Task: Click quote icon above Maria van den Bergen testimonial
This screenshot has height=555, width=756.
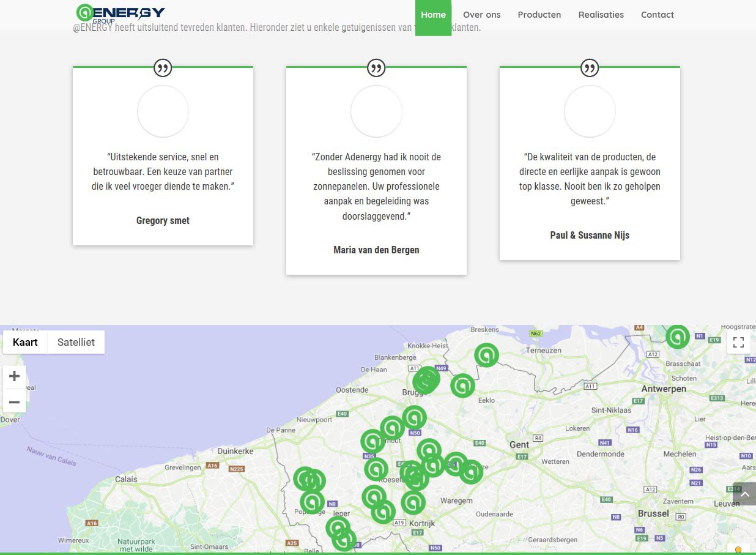Action: click(x=376, y=68)
